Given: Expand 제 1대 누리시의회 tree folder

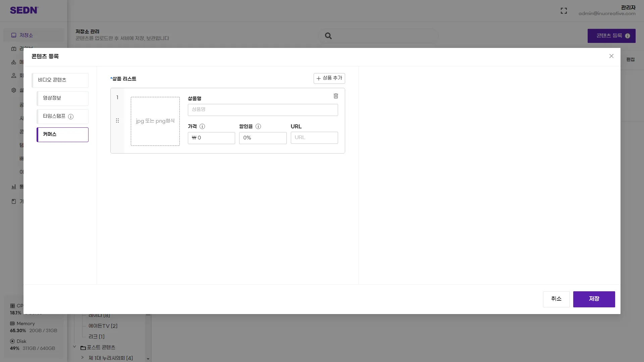Looking at the screenshot, I should [83, 358].
